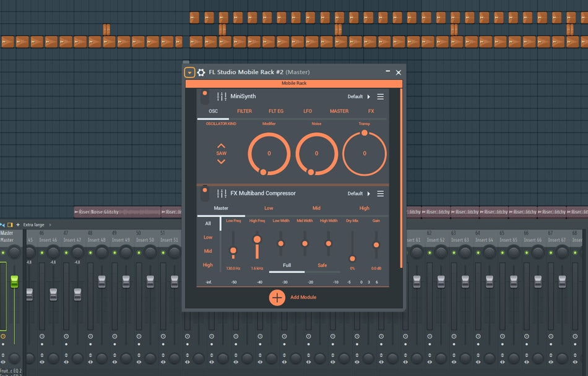
Task: Switch to the MiniSynth FX tab
Action: [x=371, y=111]
